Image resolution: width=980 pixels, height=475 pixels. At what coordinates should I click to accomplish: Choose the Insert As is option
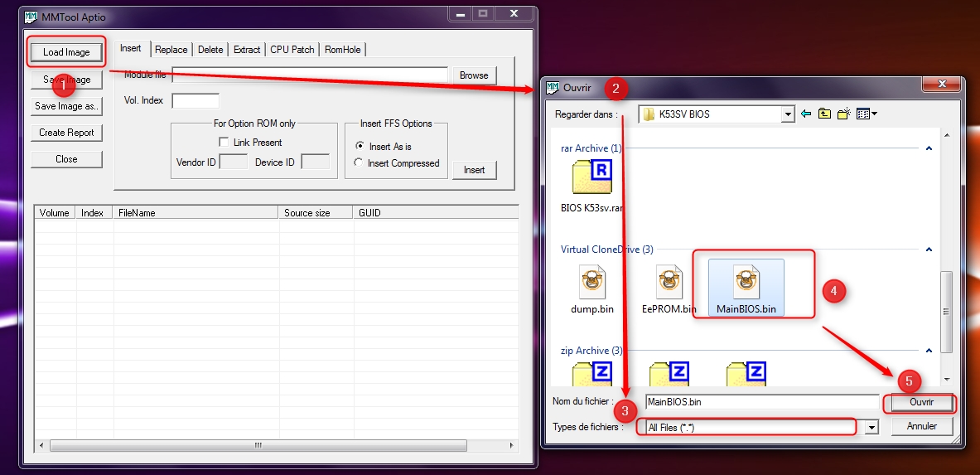point(359,146)
